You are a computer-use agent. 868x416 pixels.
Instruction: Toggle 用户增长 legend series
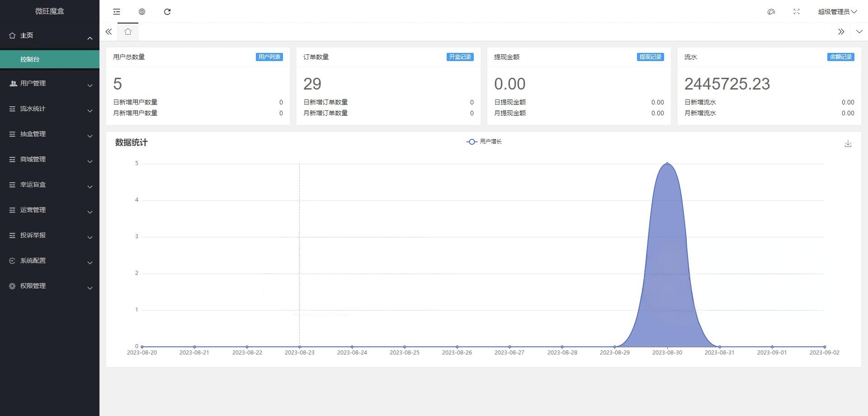pyautogui.click(x=484, y=142)
